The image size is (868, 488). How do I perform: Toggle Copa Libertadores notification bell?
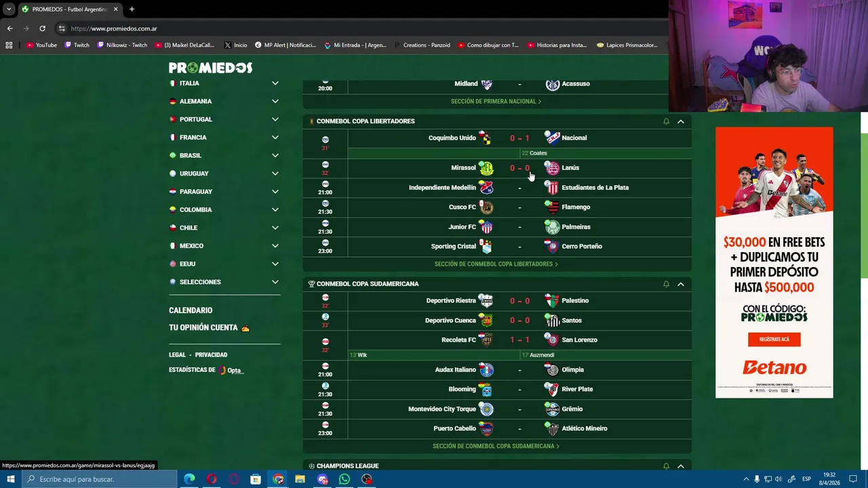[x=666, y=121]
